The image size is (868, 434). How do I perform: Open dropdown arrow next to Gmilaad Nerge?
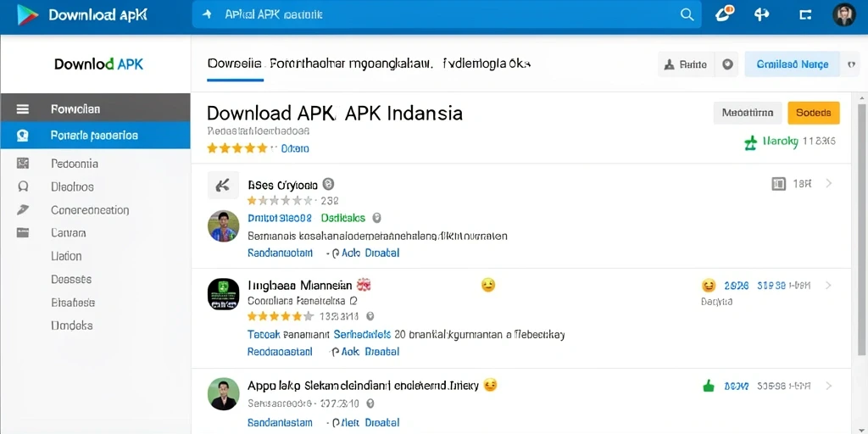(x=851, y=64)
